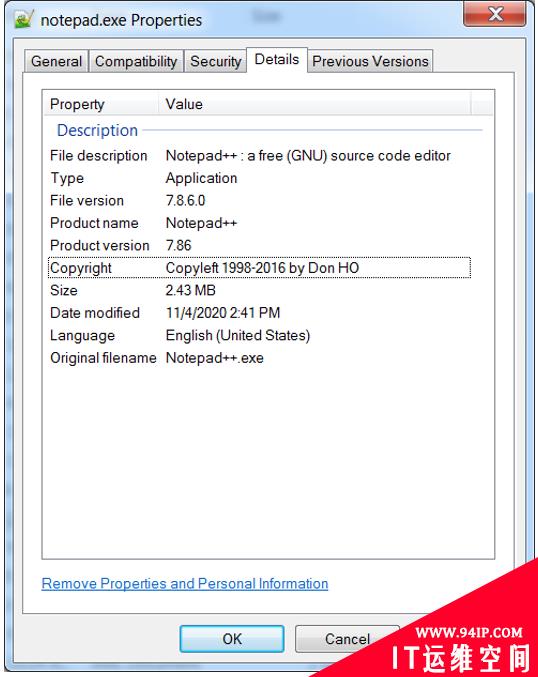The width and height of the screenshot is (538, 677).
Task: Open Remove Properties and Personal Information link
Action: coord(185,584)
